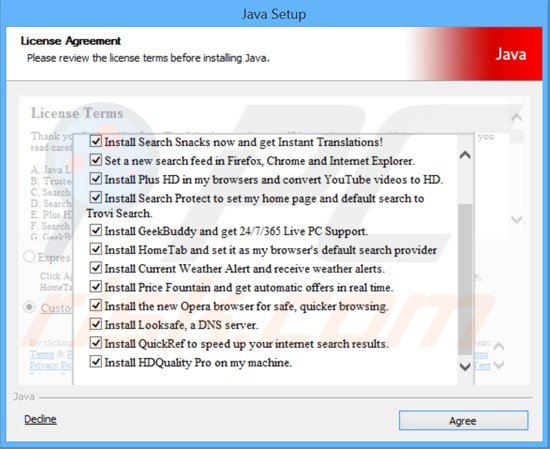Disable the Opera browser install checkbox
Viewport: 550px width, 449px height.
point(96,305)
